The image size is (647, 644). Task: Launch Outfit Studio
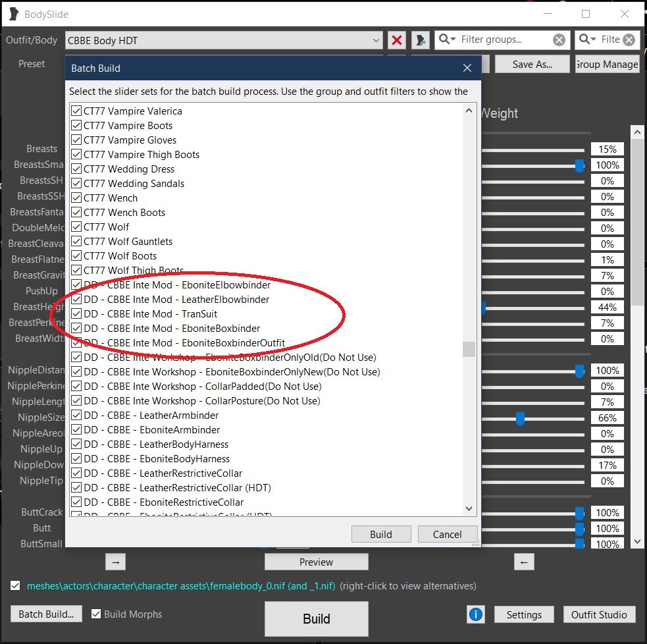(599, 614)
